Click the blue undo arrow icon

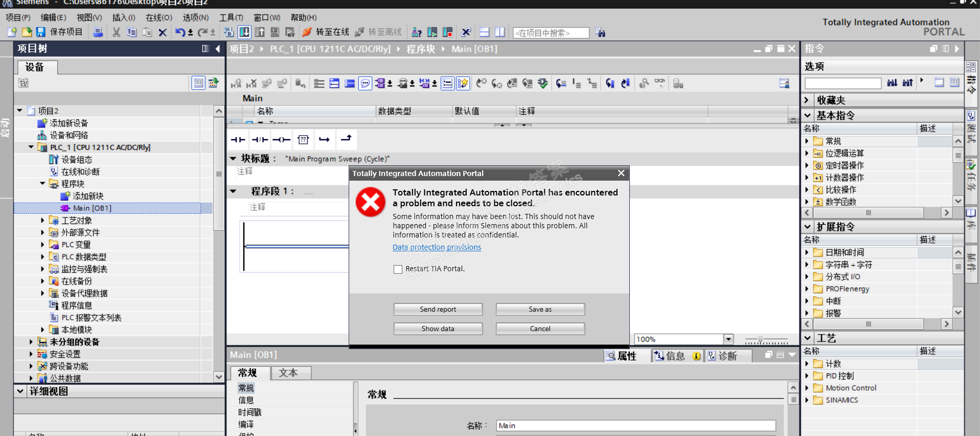180,32
